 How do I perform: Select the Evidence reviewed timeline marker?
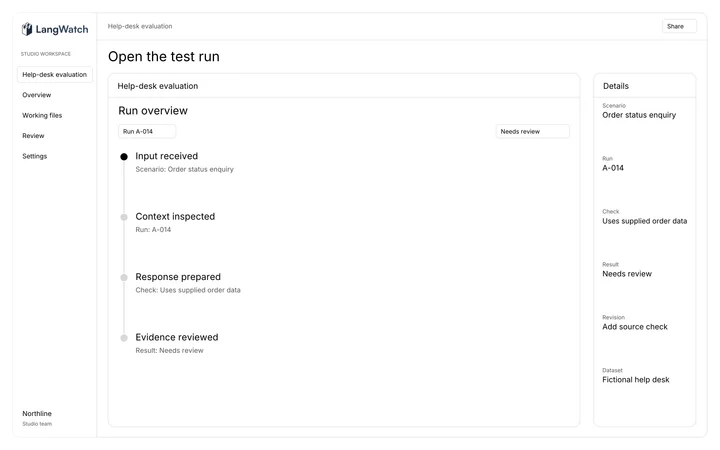pyautogui.click(x=124, y=338)
